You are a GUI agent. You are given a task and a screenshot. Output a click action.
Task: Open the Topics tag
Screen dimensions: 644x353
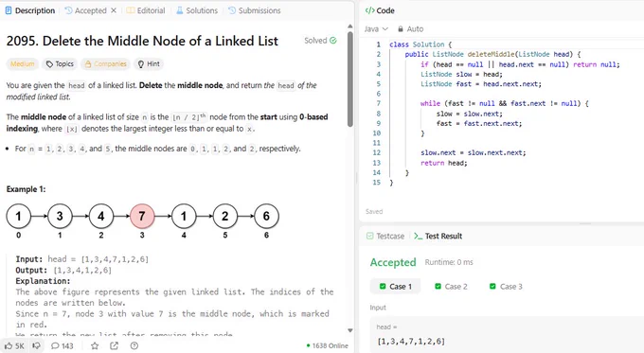[x=60, y=64]
